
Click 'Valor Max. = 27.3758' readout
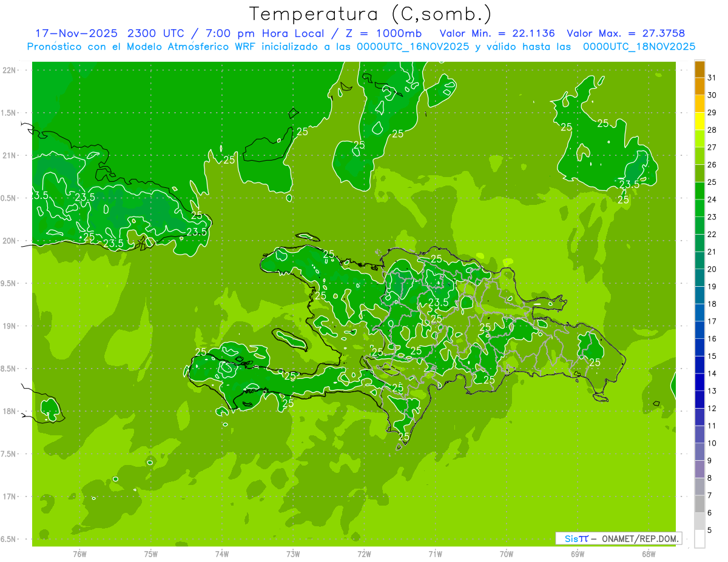pos(625,33)
